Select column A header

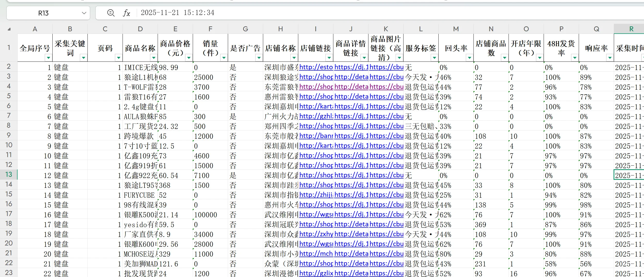pyautogui.click(x=35, y=29)
